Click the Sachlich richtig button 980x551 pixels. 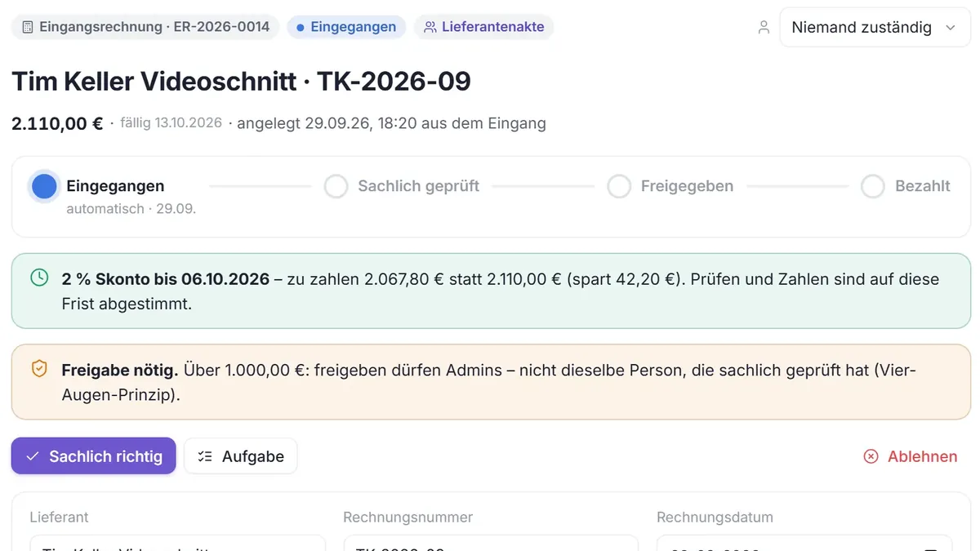[94, 456]
